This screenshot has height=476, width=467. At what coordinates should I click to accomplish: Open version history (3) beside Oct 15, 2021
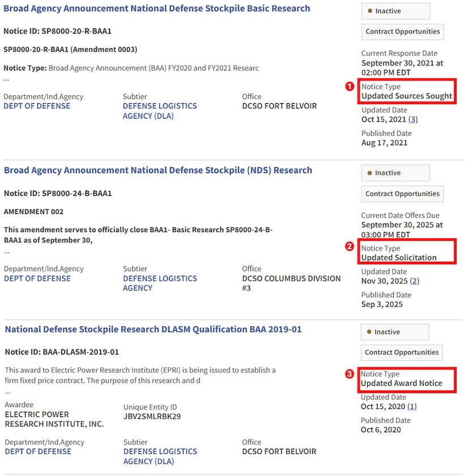point(413,120)
